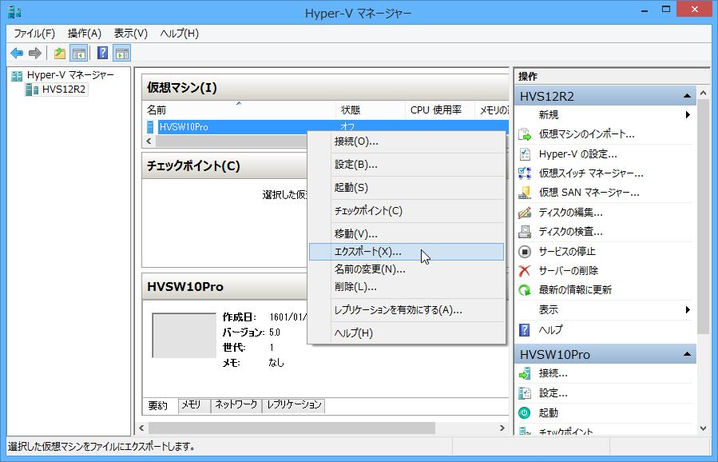Screen dimensions: 718x462
Task: Click the center pane horizontal scroll left arrow
Action: 141,428
